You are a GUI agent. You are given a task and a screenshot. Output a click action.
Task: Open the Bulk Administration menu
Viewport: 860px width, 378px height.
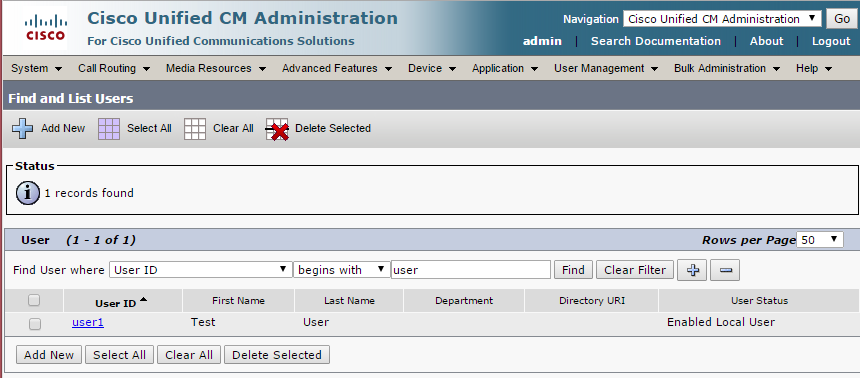pyautogui.click(x=727, y=69)
